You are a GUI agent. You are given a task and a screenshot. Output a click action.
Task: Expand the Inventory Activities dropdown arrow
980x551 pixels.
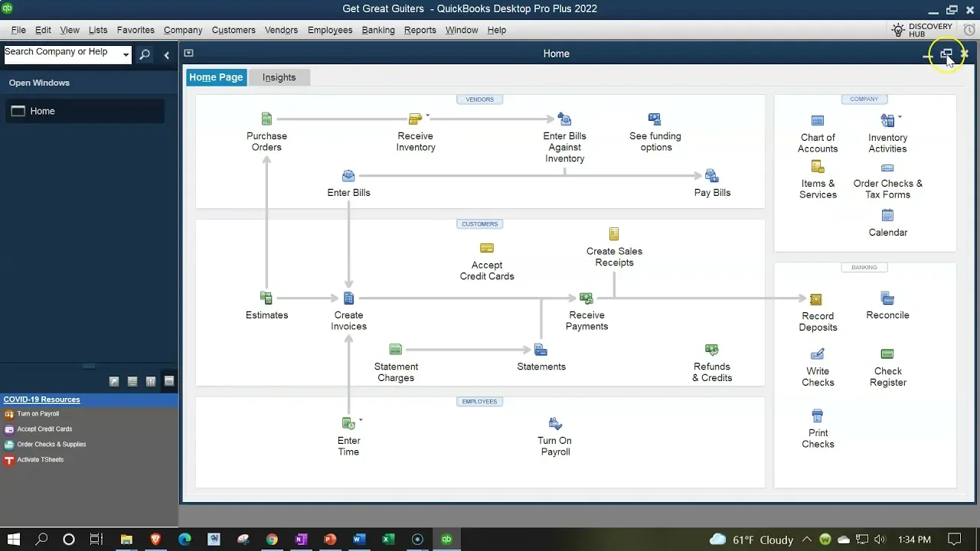[x=900, y=117]
